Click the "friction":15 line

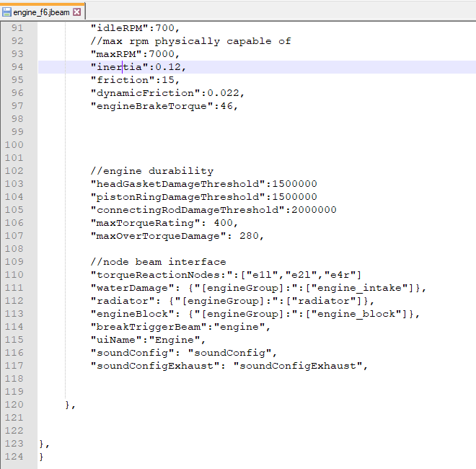tap(135, 80)
